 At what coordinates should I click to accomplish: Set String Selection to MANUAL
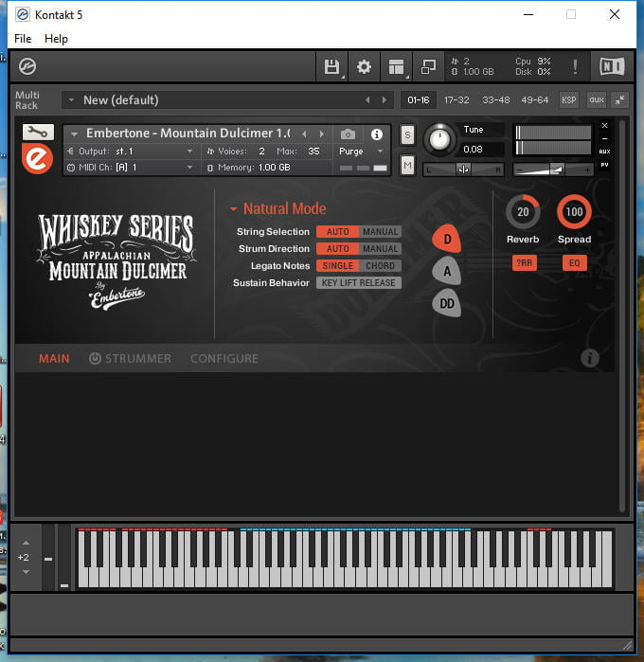tap(380, 232)
